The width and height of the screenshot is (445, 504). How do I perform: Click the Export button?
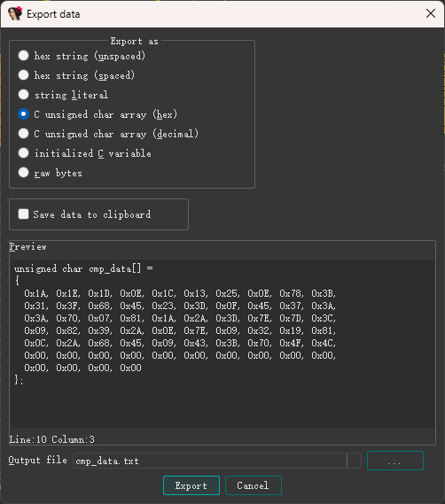pos(191,485)
